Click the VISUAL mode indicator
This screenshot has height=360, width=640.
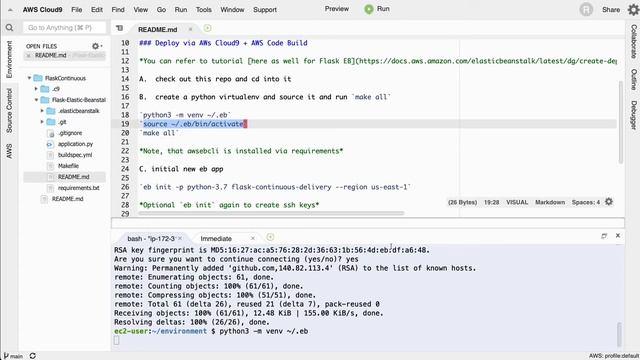click(517, 202)
